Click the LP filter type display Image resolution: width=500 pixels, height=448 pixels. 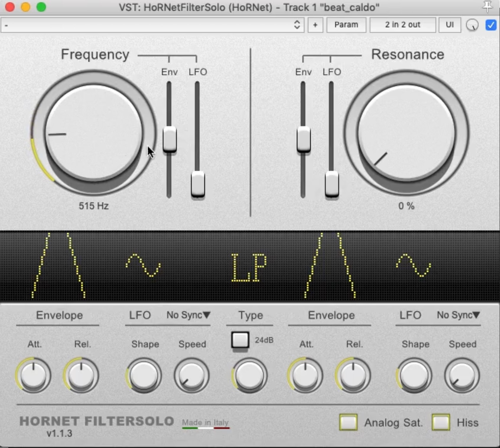pyautogui.click(x=249, y=268)
